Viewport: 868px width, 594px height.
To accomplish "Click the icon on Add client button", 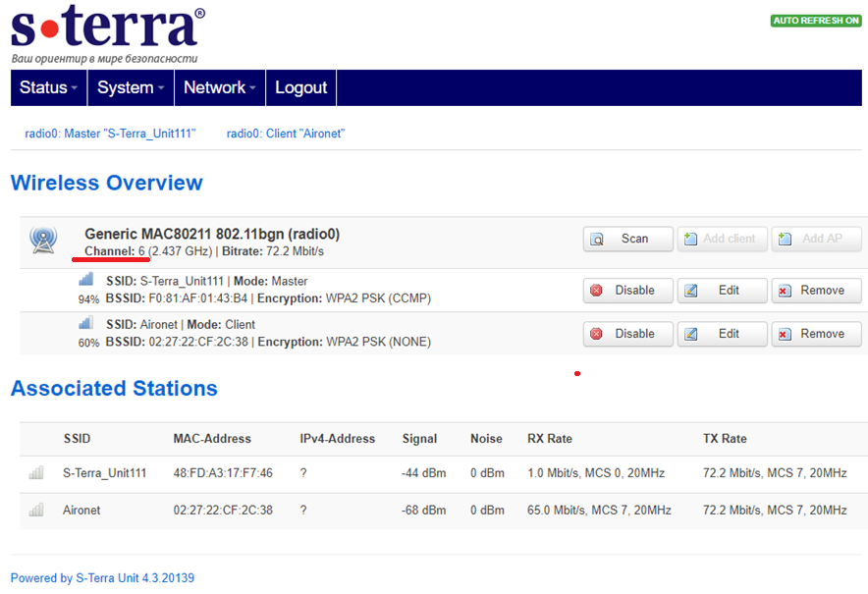I will pyautogui.click(x=690, y=240).
